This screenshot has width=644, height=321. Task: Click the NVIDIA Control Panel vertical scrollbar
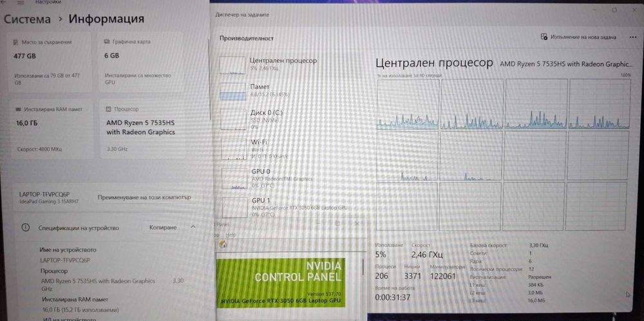coord(363,267)
